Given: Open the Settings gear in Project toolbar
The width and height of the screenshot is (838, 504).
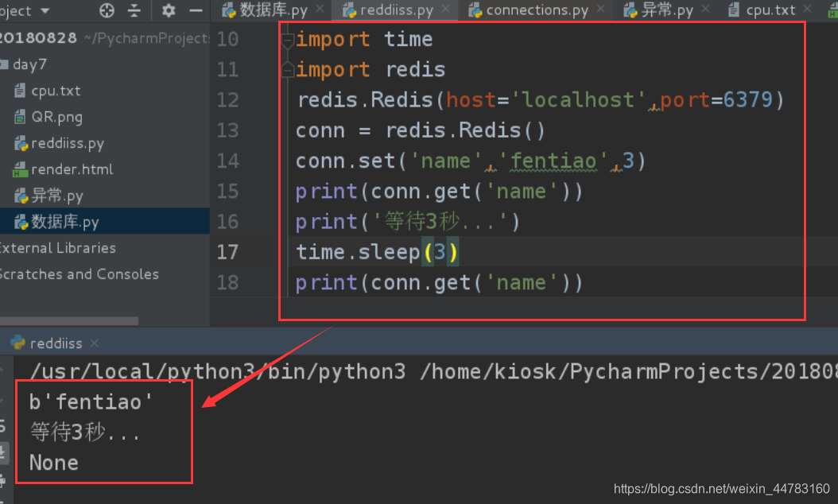Looking at the screenshot, I should pyautogui.click(x=168, y=10).
